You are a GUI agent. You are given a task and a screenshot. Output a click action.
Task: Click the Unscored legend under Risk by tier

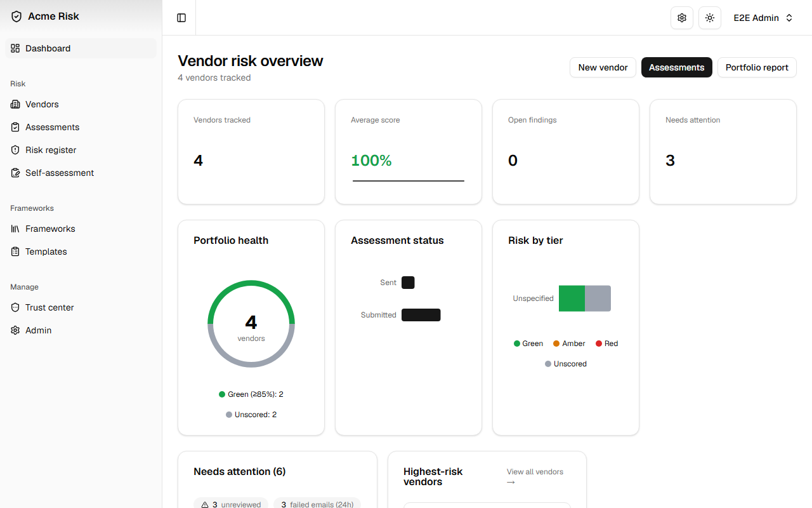click(x=566, y=364)
